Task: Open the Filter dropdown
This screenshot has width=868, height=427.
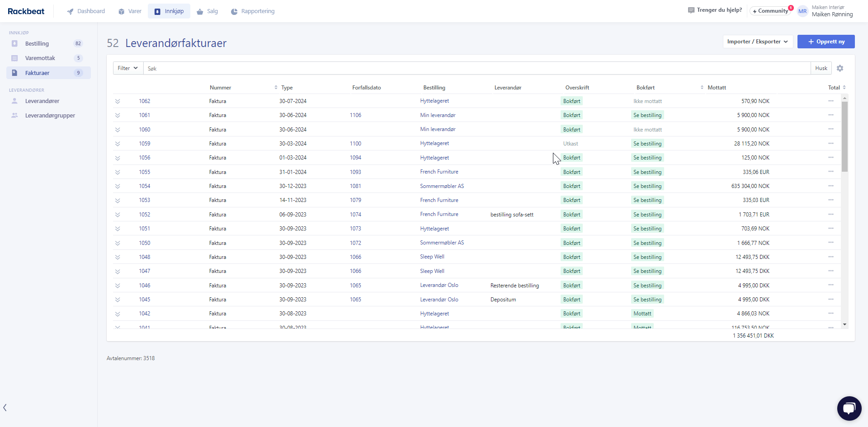Action: click(127, 68)
